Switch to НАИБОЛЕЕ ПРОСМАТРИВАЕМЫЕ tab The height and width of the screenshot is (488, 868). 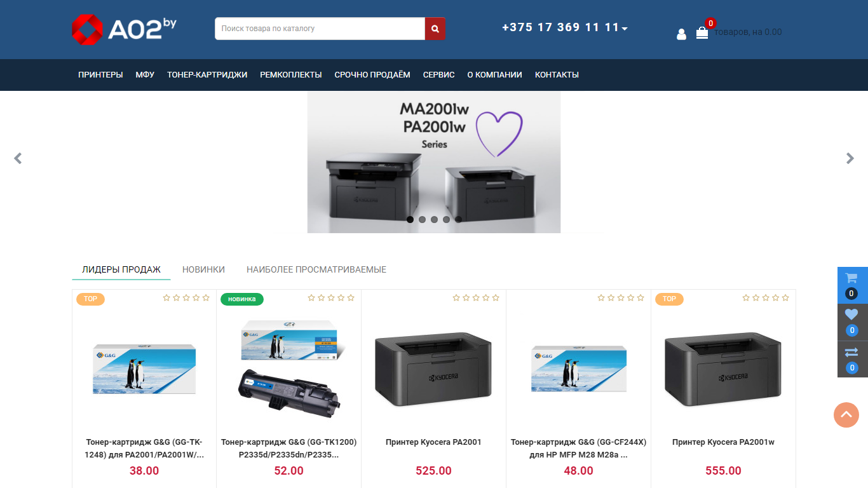click(x=316, y=269)
